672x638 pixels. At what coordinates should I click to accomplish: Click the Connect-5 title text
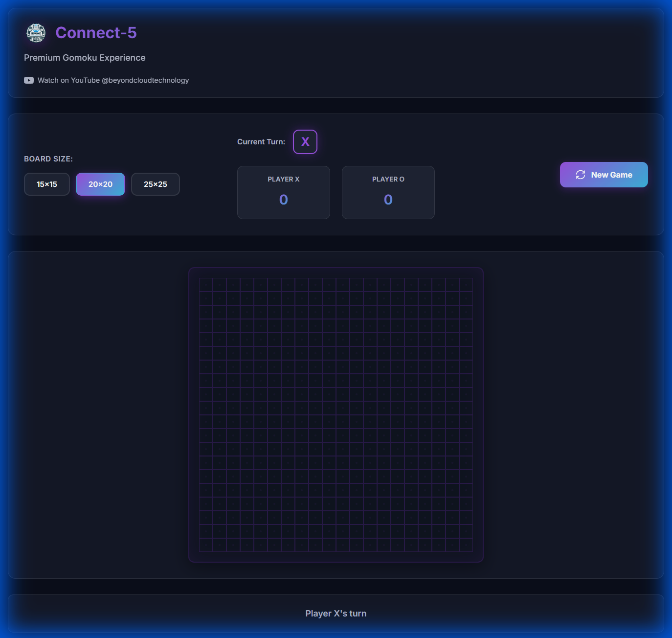coord(96,33)
